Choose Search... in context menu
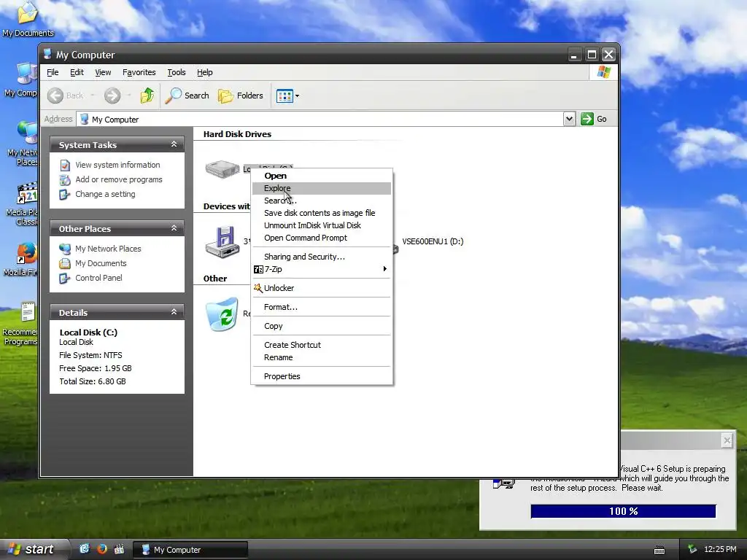The height and width of the screenshot is (560, 747). point(322,201)
